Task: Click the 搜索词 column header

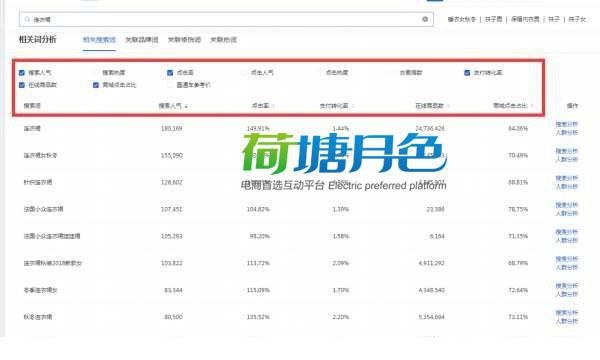Action: [32, 106]
